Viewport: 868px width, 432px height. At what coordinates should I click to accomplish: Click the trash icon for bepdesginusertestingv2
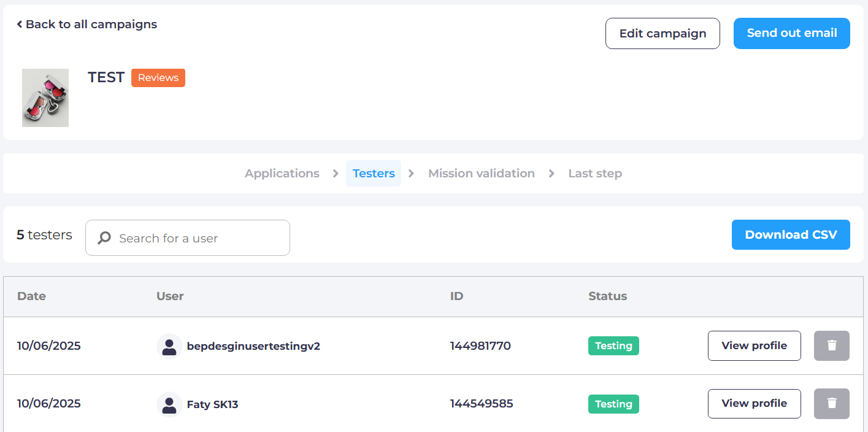coord(831,345)
